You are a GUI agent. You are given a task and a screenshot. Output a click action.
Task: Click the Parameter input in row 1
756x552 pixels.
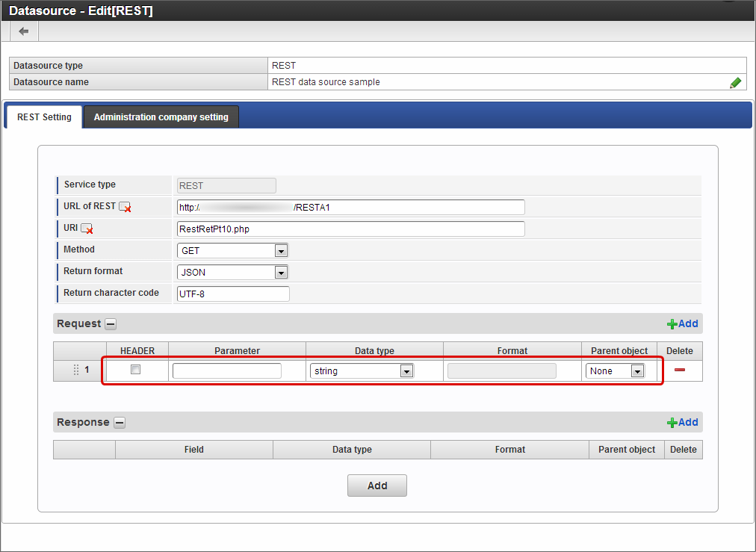226,370
